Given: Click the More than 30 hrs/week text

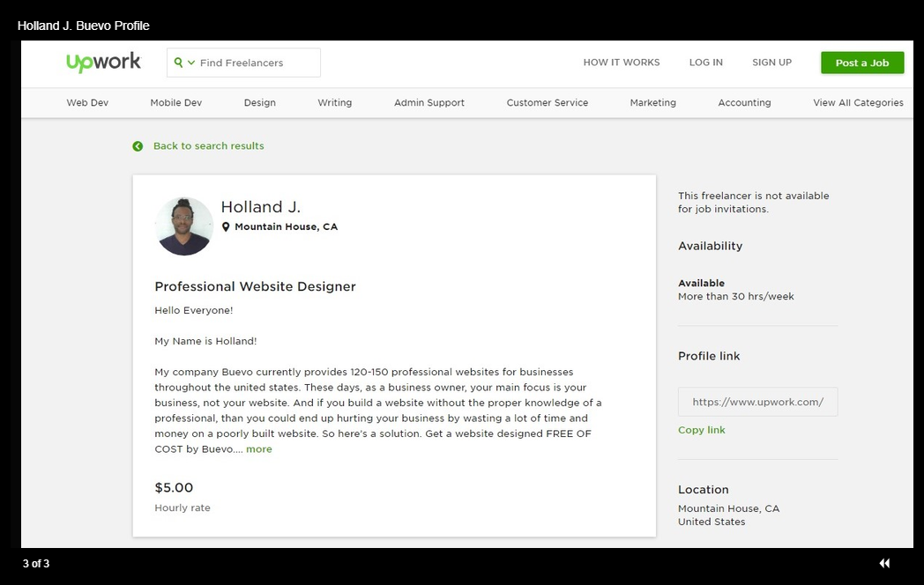Looking at the screenshot, I should (735, 296).
